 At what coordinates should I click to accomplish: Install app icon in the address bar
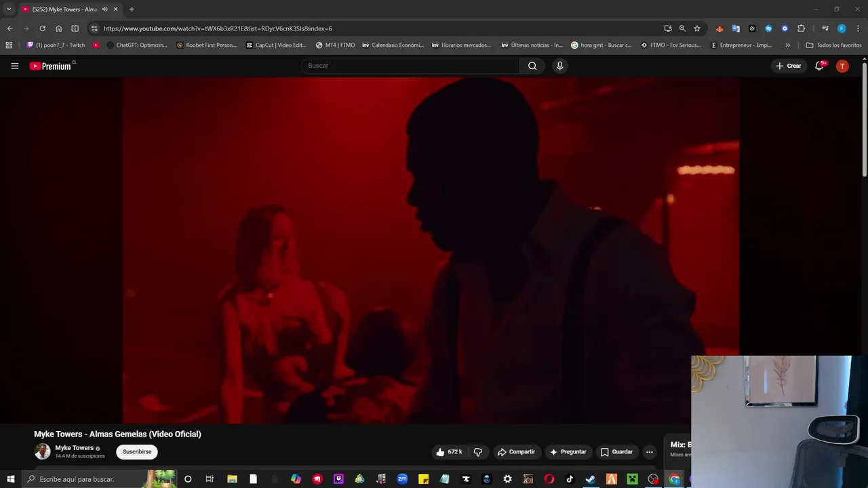(668, 28)
